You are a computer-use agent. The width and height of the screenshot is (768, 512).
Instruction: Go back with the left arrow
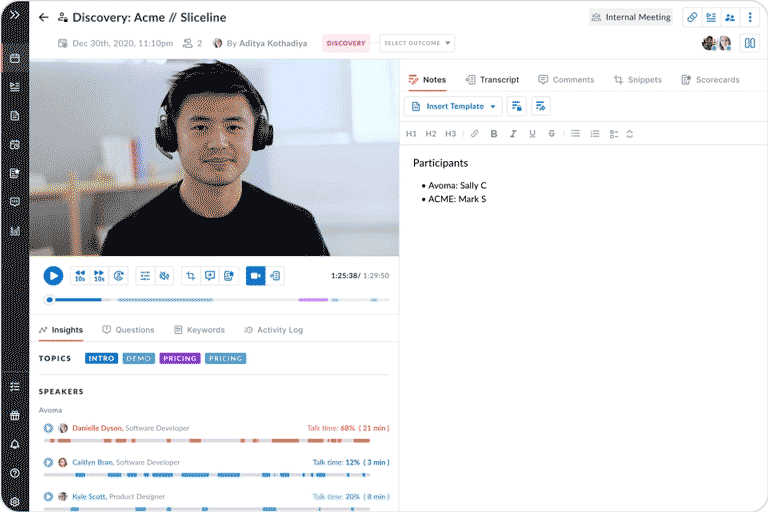coord(43,17)
